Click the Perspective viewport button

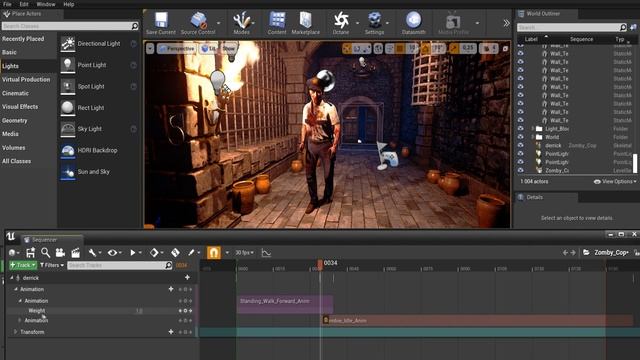177,49
